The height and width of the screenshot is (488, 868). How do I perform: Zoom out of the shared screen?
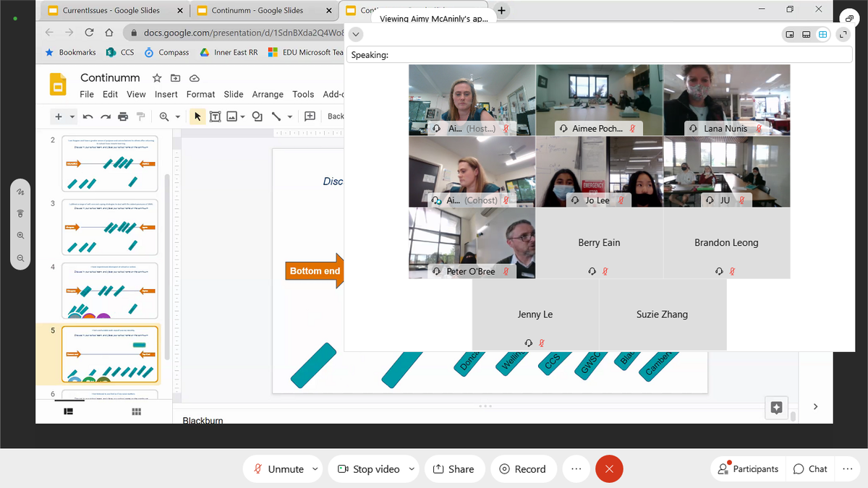point(20,258)
